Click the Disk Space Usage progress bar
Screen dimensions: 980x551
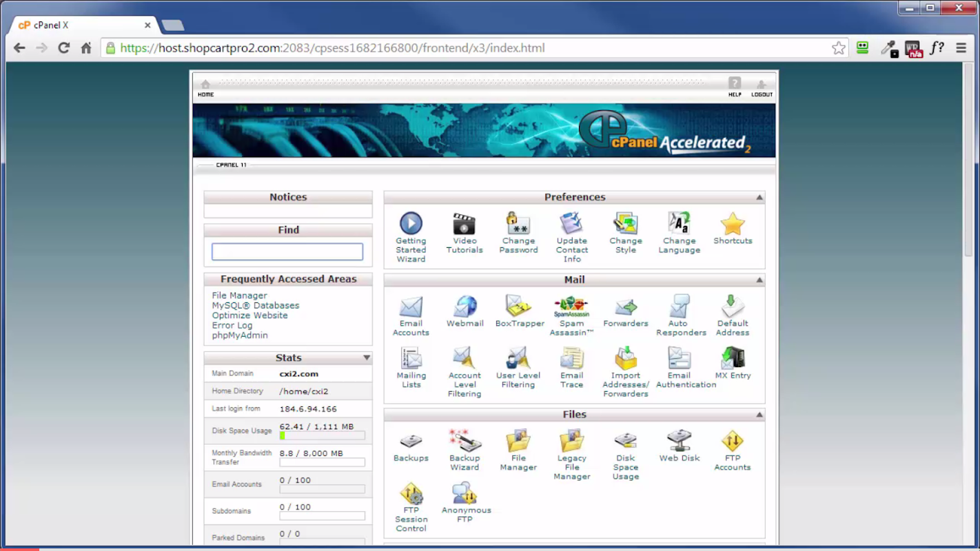[x=322, y=435]
